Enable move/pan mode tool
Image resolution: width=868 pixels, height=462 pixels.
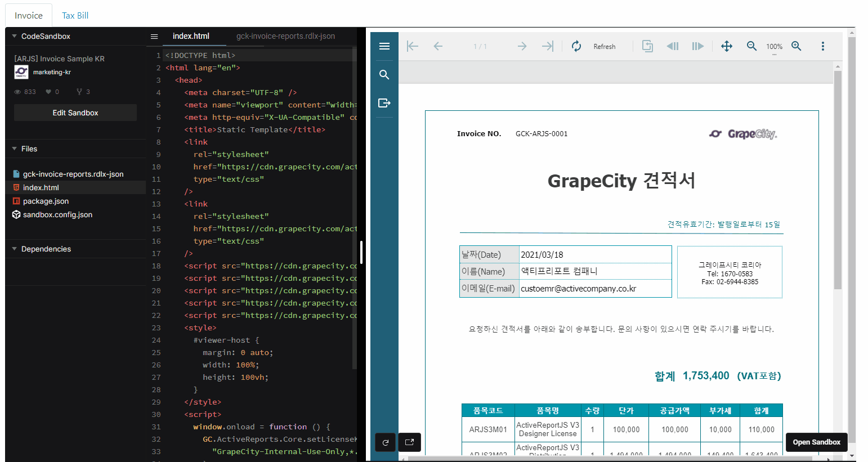[727, 46]
